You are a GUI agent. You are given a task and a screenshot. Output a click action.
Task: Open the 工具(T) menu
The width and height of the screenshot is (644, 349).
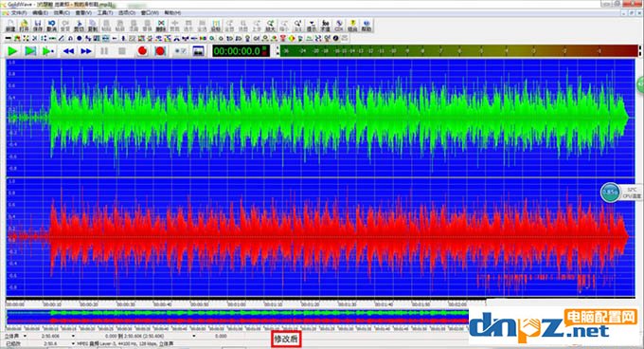coord(105,12)
